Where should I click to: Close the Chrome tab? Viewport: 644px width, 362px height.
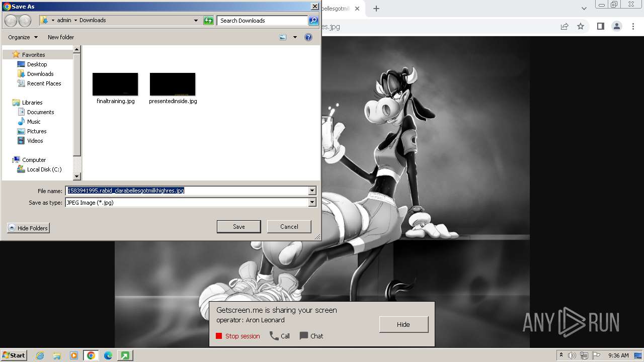coord(357,9)
